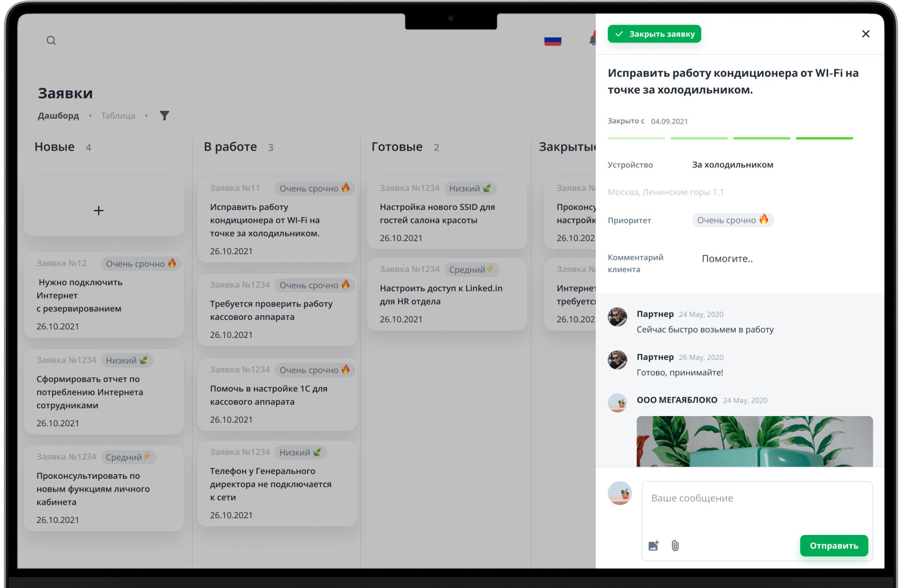Image resolution: width=902 pixels, height=588 pixels.
Task: Click the search magnifier icon
Action: [51, 40]
